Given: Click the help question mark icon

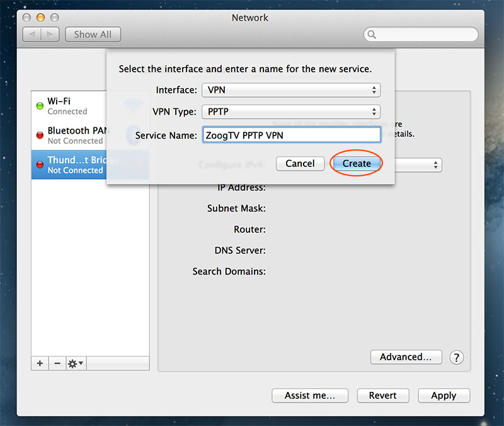Looking at the screenshot, I should (456, 357).
